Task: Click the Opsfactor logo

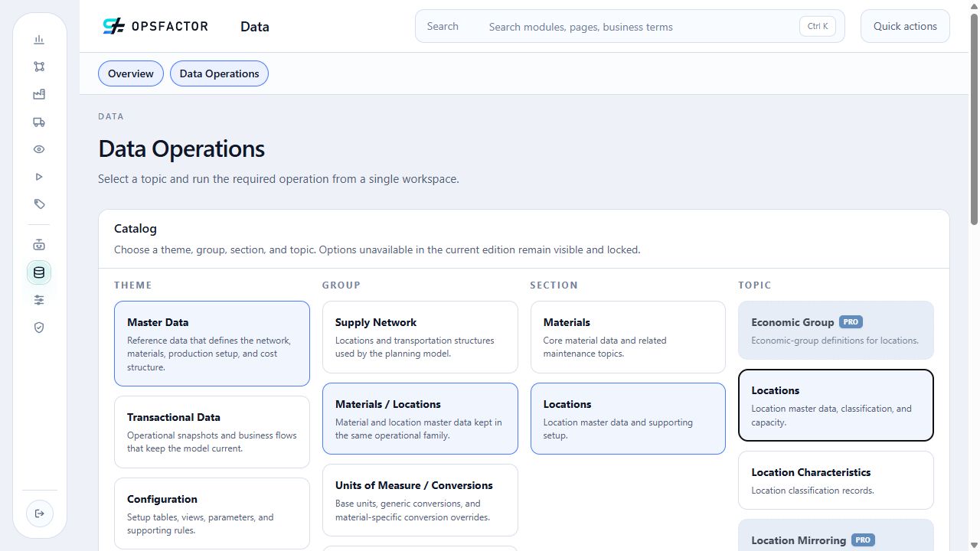Action: [155, 26]
